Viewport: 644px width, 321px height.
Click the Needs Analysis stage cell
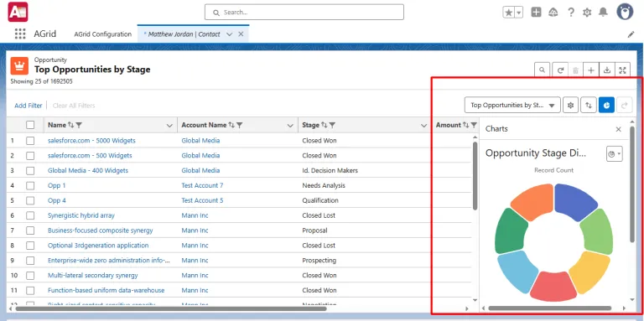coord(324,185)
